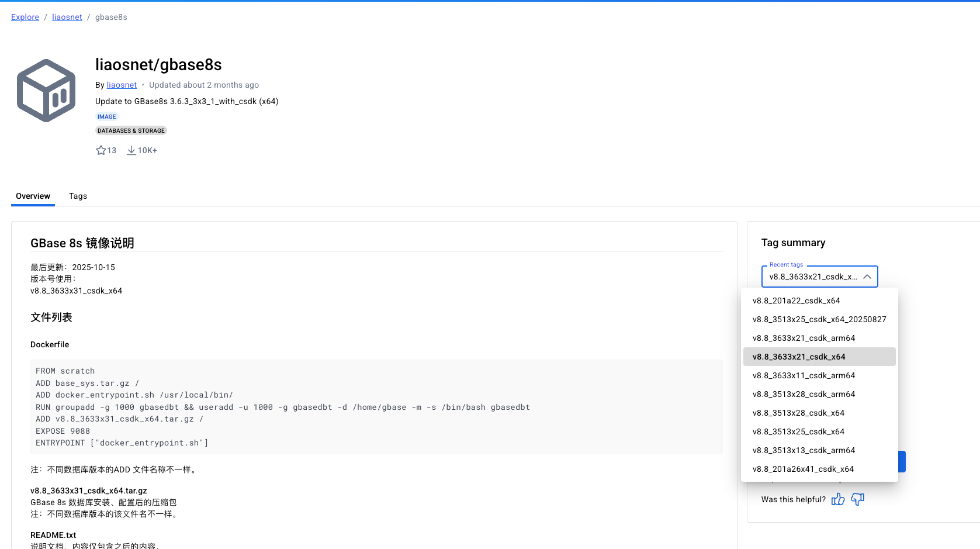Click the EXPOSE 9088 line

(x=63, y=431)
